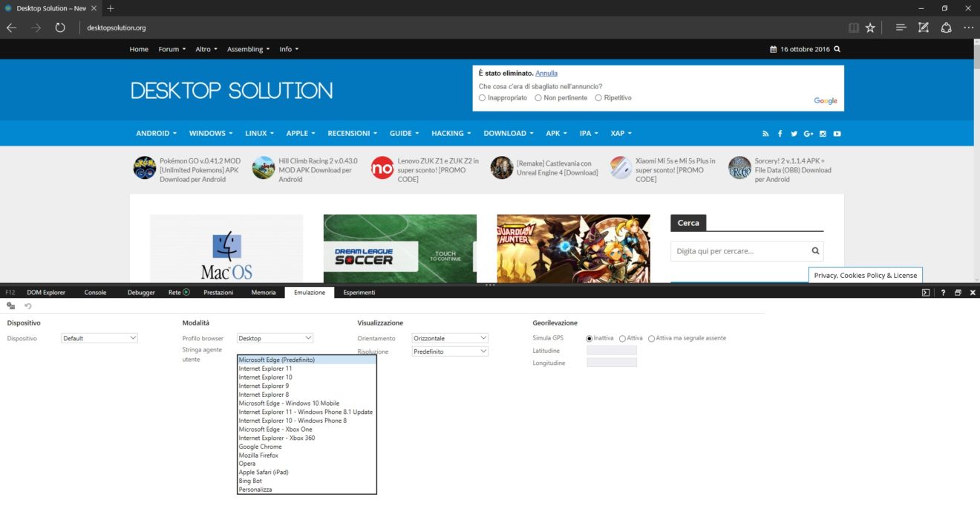Select the Inattiva GPS radio button
The width and height of the screenshot is (980, 509).
point(589,339)
